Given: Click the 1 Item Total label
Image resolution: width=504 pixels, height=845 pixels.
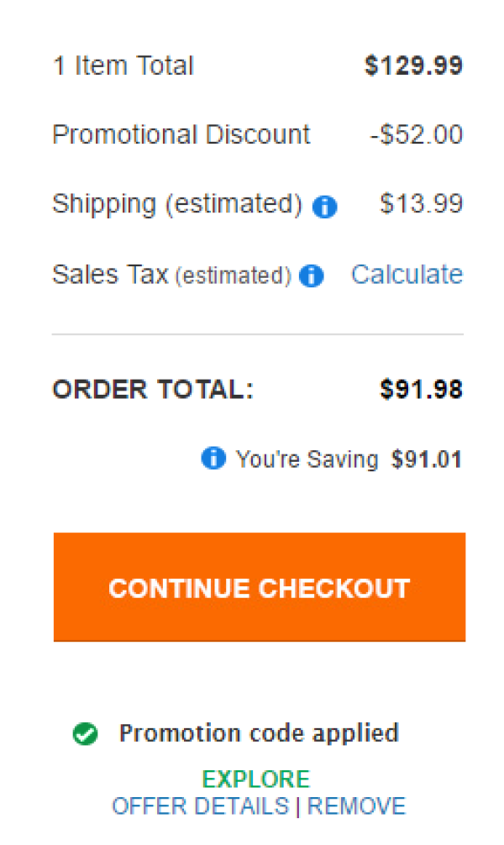Looking at the screenshot, I should [123, 66].
